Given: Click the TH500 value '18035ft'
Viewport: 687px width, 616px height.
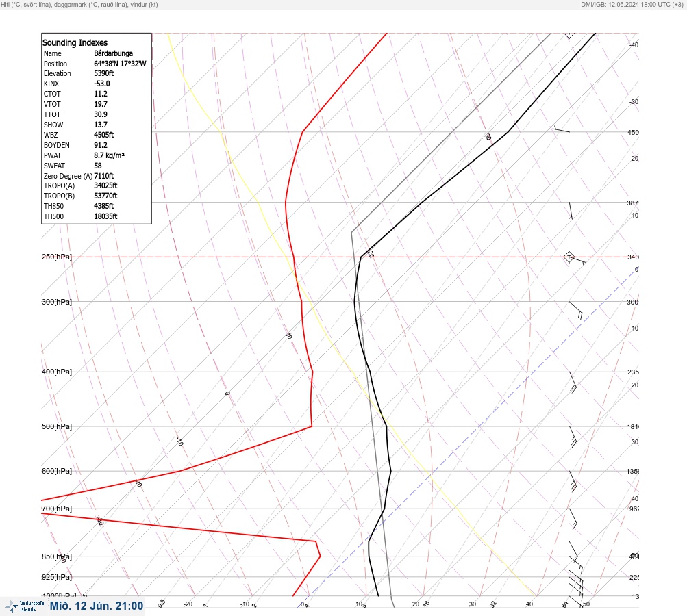Looking at the screenshot, I should point(105,216).
